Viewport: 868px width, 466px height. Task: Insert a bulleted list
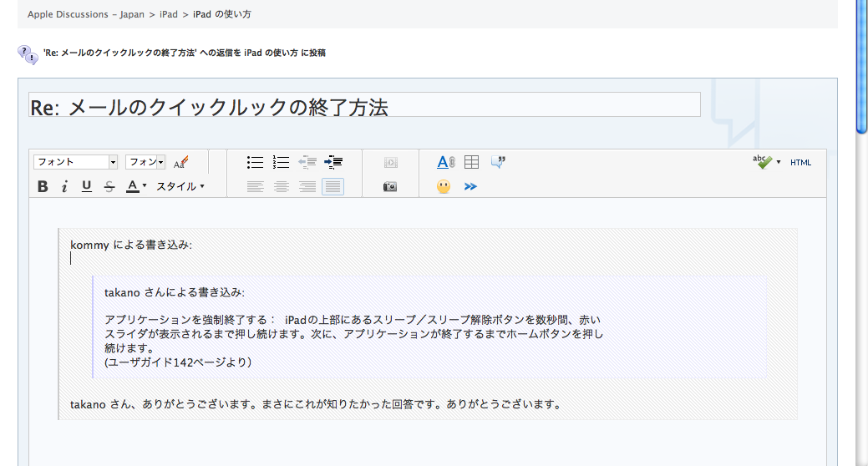[x=256, y=162]
